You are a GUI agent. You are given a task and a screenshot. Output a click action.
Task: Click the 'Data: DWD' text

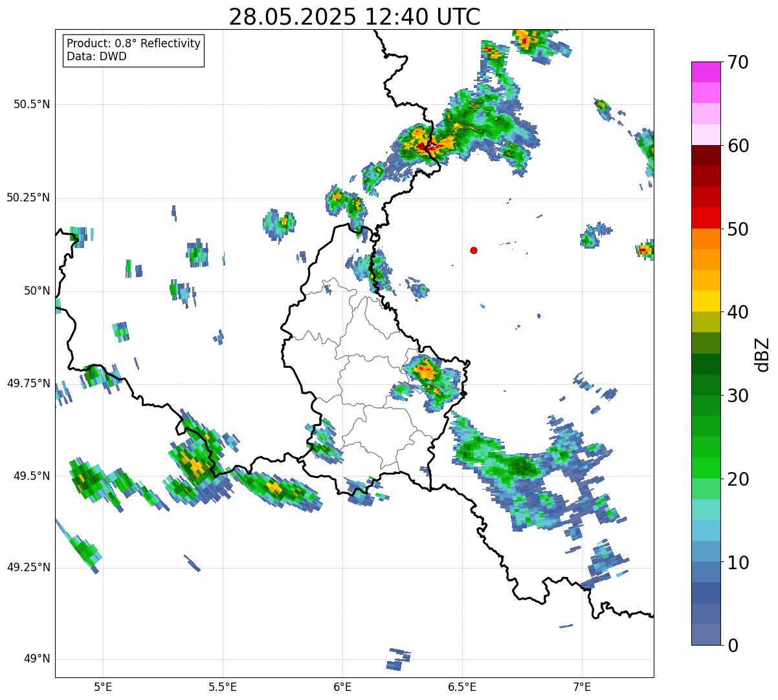click(x=96, y=56)
